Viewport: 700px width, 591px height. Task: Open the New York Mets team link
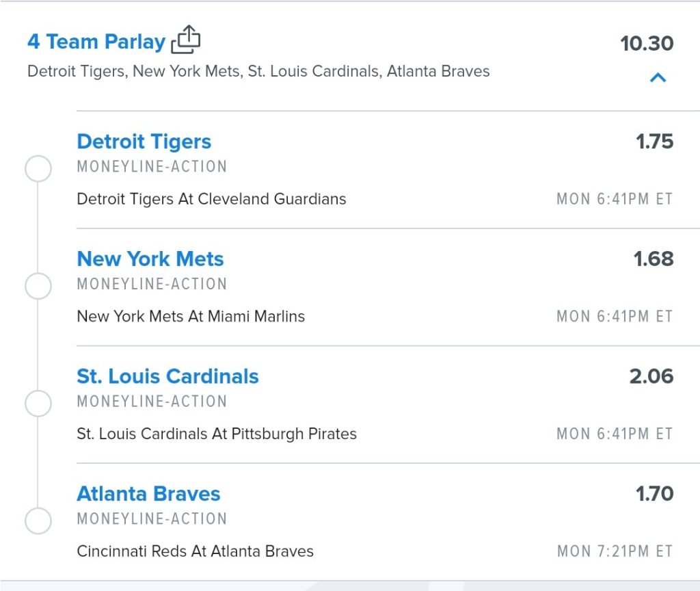[x=150, y=259]
